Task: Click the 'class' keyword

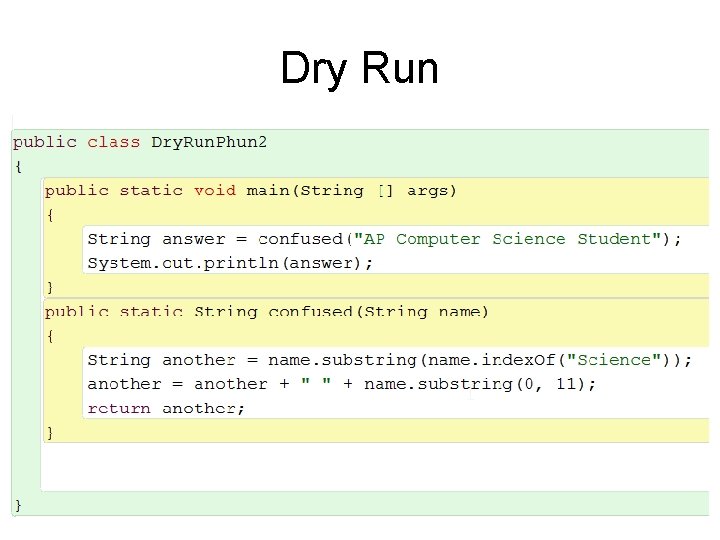Action: tap(113, 142)
